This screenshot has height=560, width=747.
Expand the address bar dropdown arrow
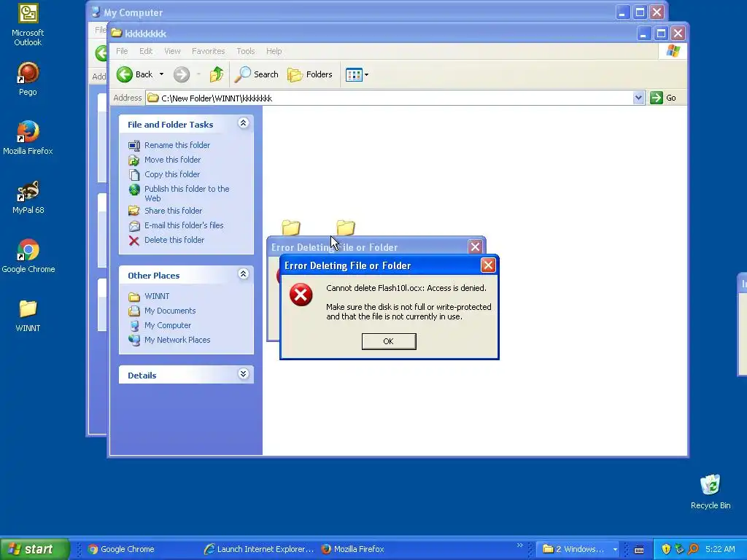click(x=639, y=98)
